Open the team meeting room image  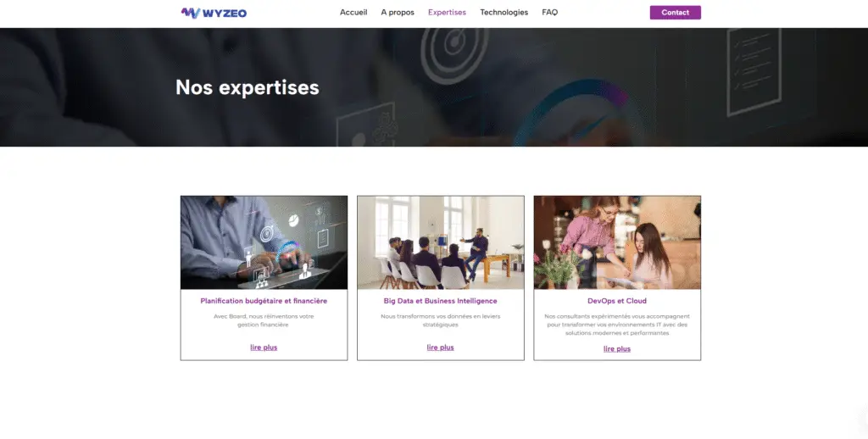point(441,242)
